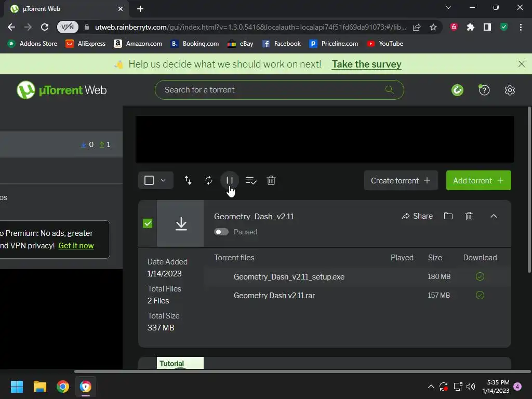
Task: Go back to previous page
Action: [11, 27]
